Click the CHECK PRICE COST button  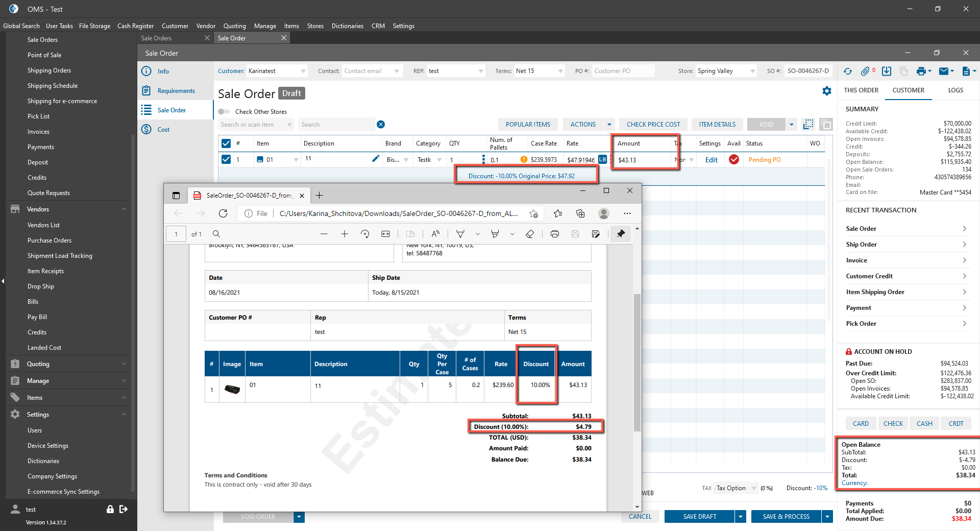tap(653, 125)
